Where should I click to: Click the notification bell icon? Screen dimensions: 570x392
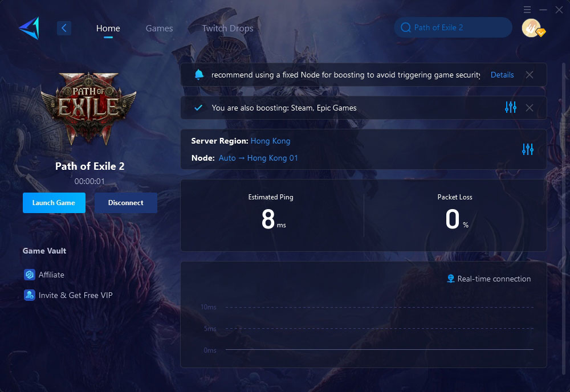click(199, 75)
